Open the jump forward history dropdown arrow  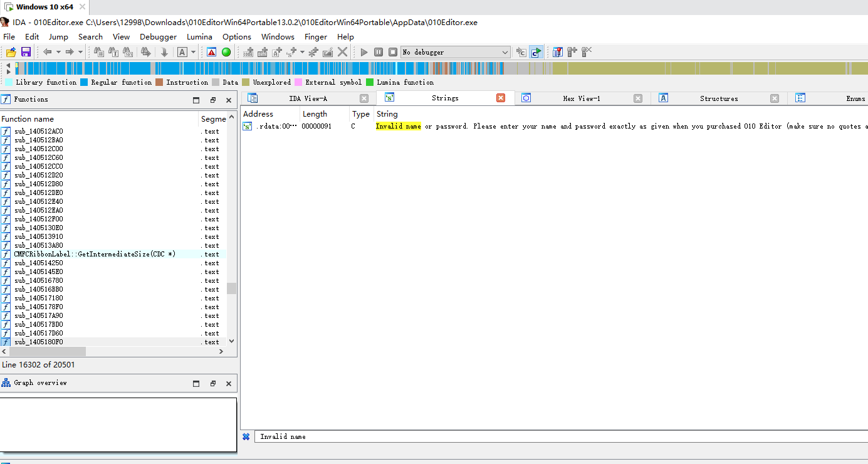[x=80, y=52]
